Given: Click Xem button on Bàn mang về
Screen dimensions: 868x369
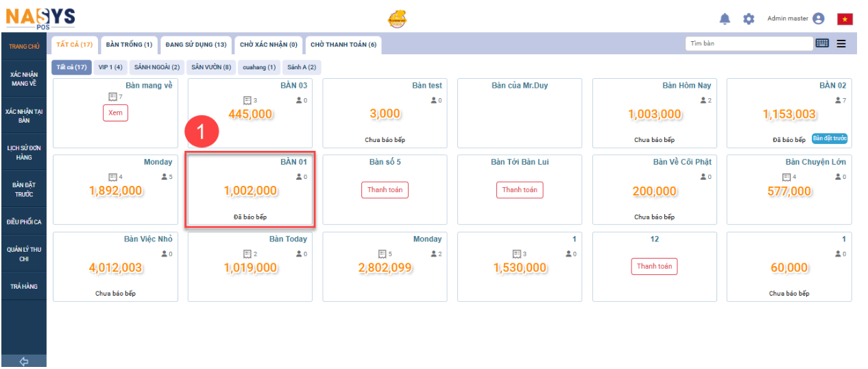Looking at the screenshot, I should pyautogui.click(x=115, y=113).
